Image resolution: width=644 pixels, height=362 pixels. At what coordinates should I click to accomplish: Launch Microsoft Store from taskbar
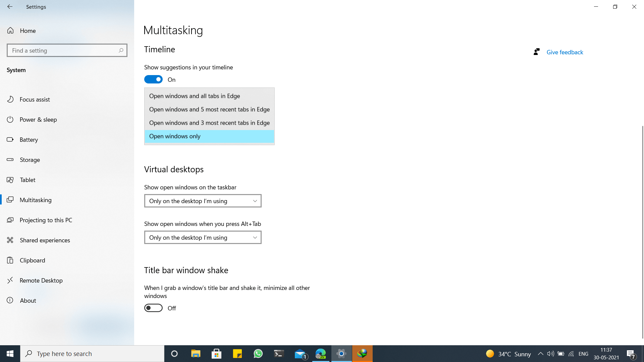pyautogui.click(x=216, y=354)
